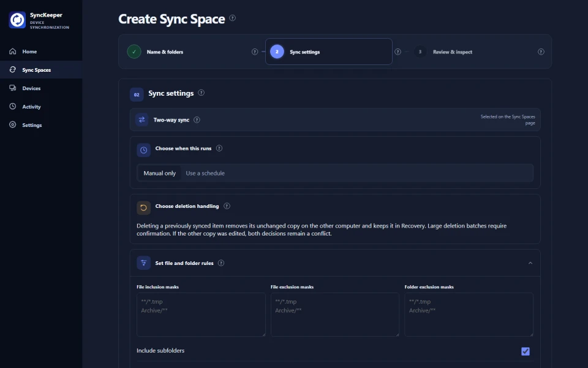Click the Two-way sync arrows icon
This screenshot has height=368, width=588.
coord(141,120)
